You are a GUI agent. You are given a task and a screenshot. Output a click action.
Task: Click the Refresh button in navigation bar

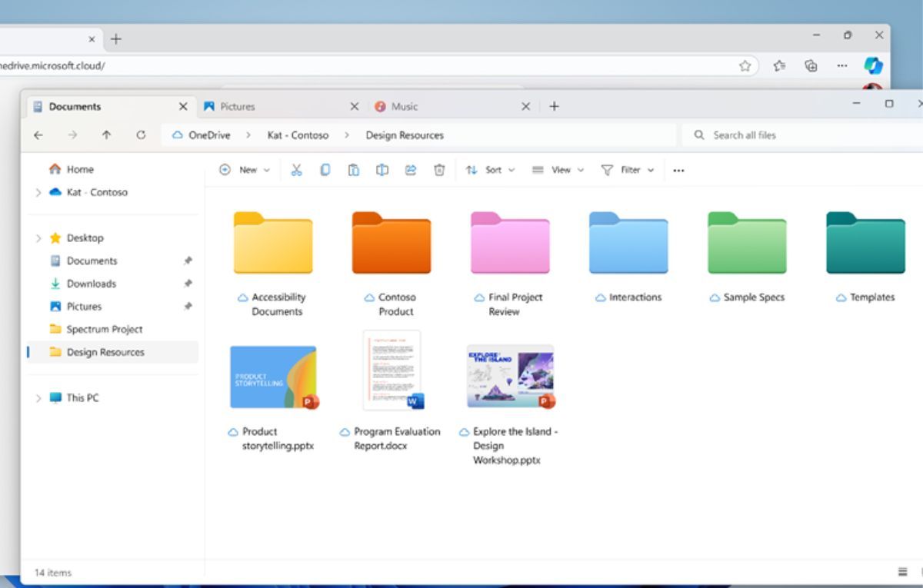point(141,135)
